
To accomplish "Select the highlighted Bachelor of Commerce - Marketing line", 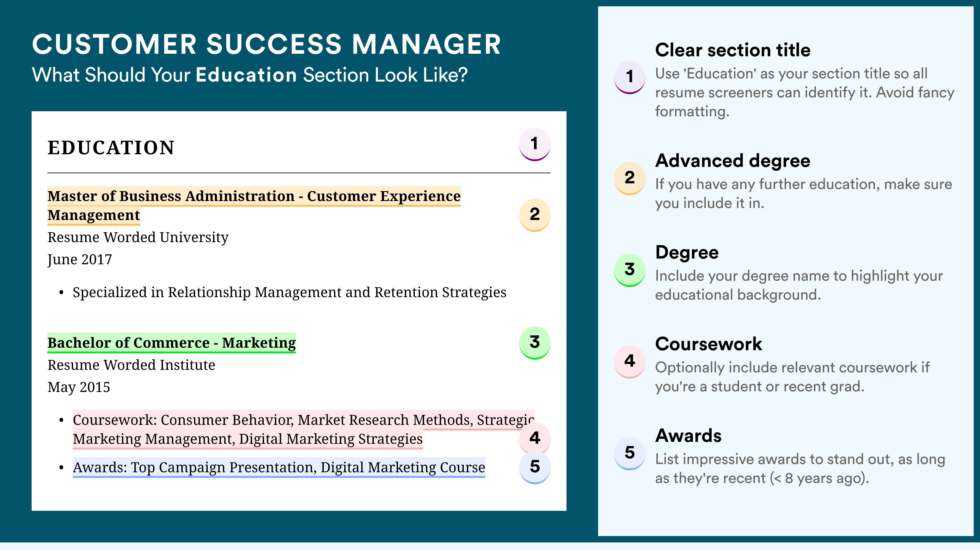I will pyautogui.click(x=172, y=343).
